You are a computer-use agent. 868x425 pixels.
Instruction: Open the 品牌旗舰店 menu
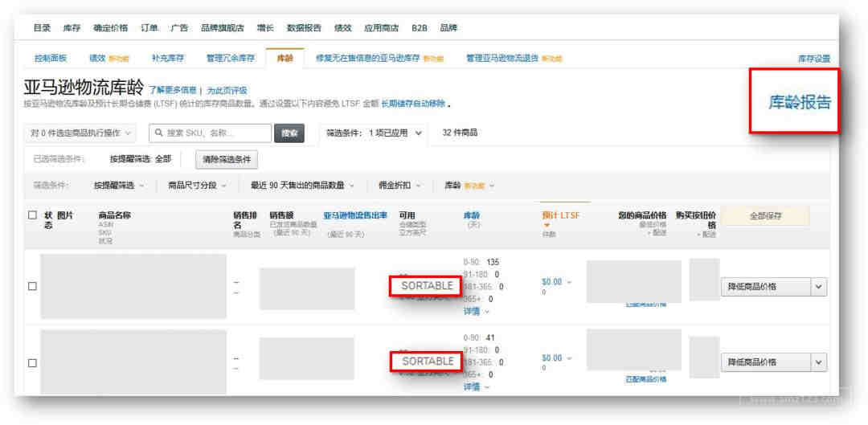pyautogui.click(x=223, y=27)
